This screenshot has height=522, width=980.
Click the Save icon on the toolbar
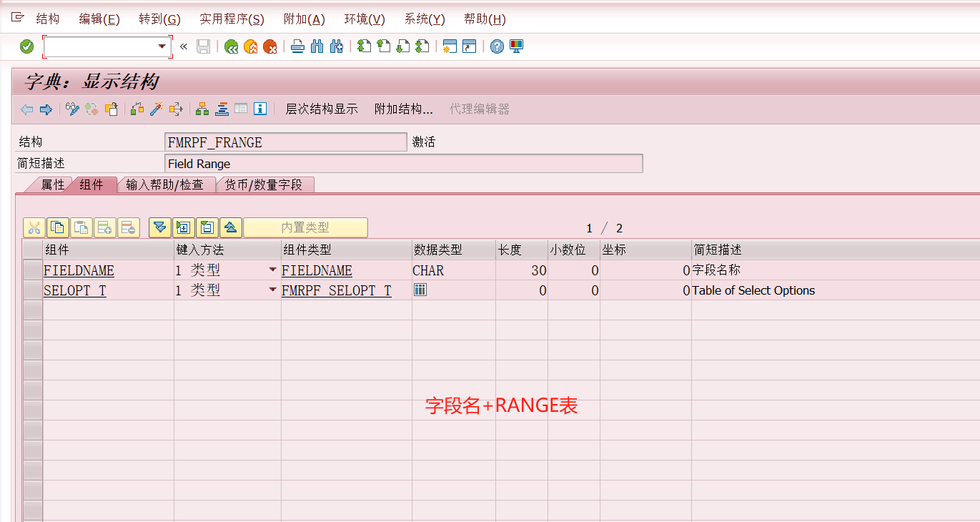[x=204, y=46]
